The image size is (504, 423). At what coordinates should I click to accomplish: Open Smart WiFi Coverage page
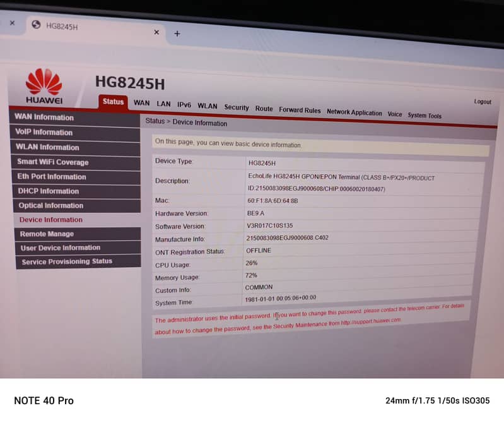pos(76,162)
